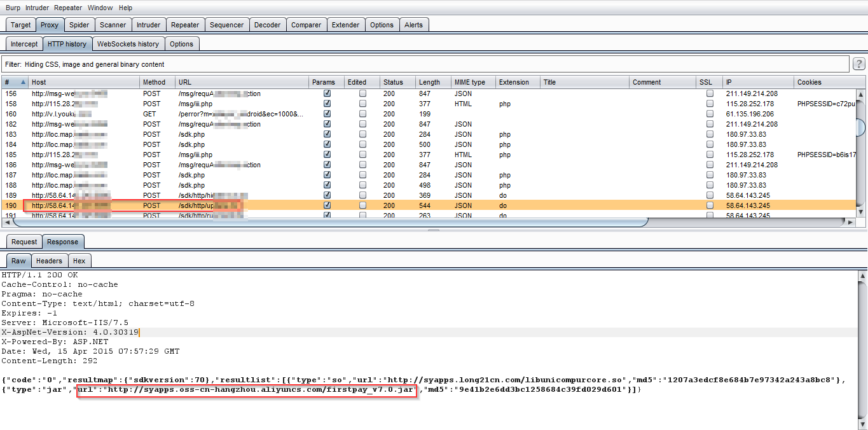Open the Intruder menu in menu bar
This screenshot has height=430, width=868.
37,8
